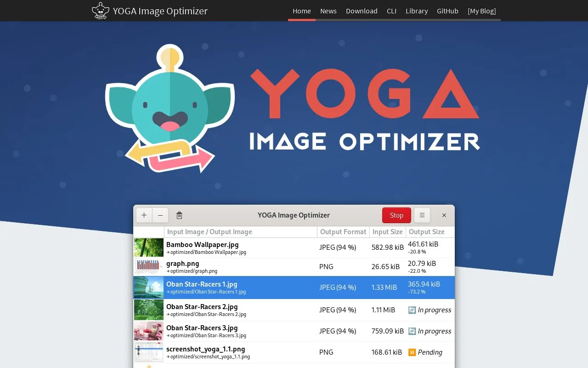The height and width of the screenshot is (368, 588).
Task: Click the Oban Star-Racers 3 thumbnail
Action: pos(149,331)
